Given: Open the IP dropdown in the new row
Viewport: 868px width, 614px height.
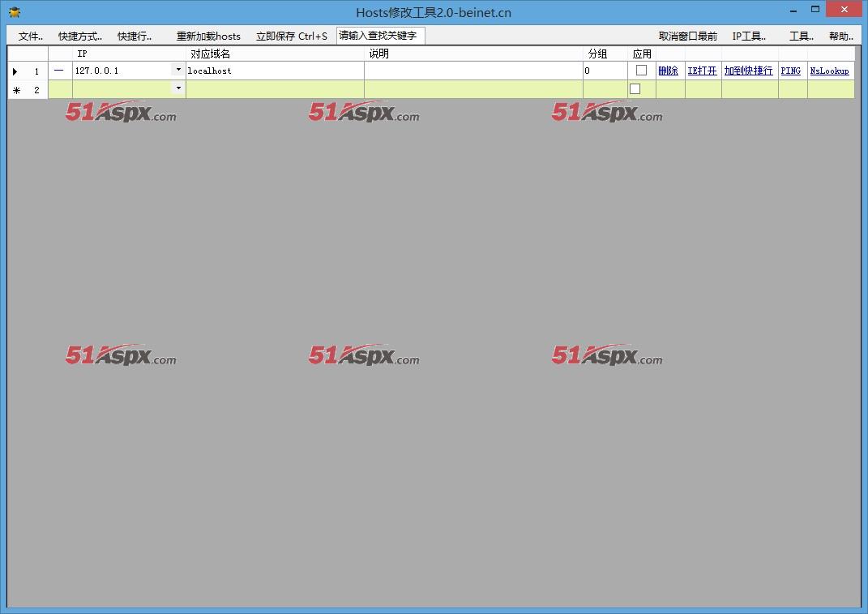Looking at the screenshot, I should pos(178,88).
